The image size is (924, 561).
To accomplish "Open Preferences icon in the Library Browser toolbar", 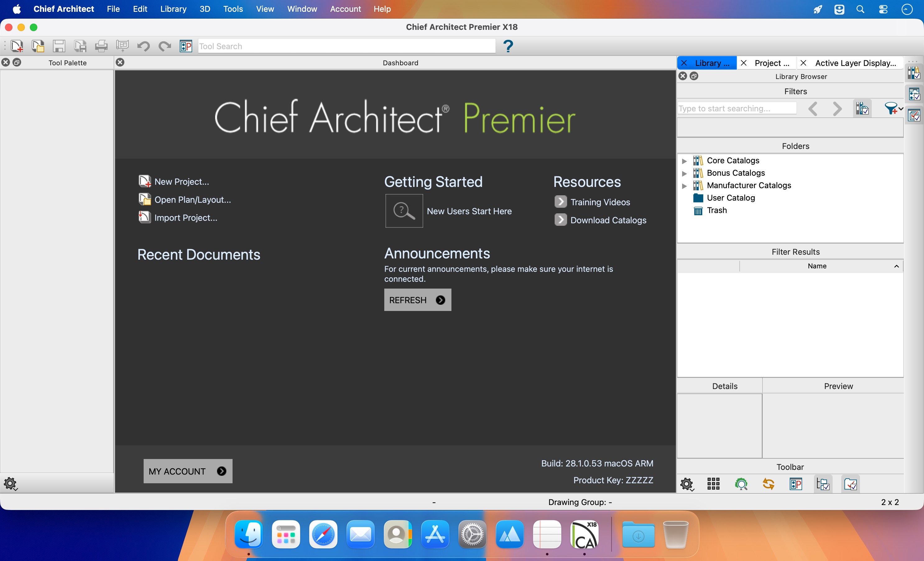I will tap(796, 484).
